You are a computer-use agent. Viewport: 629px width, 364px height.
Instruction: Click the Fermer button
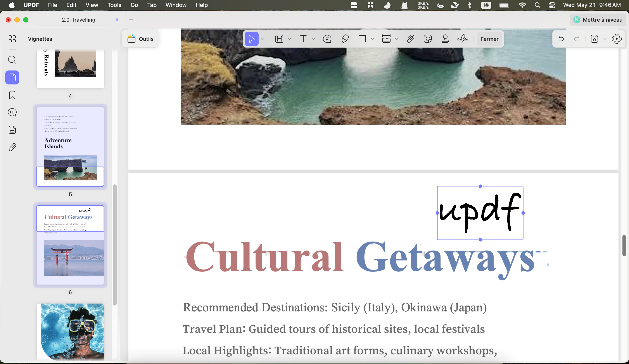[489, 39]
